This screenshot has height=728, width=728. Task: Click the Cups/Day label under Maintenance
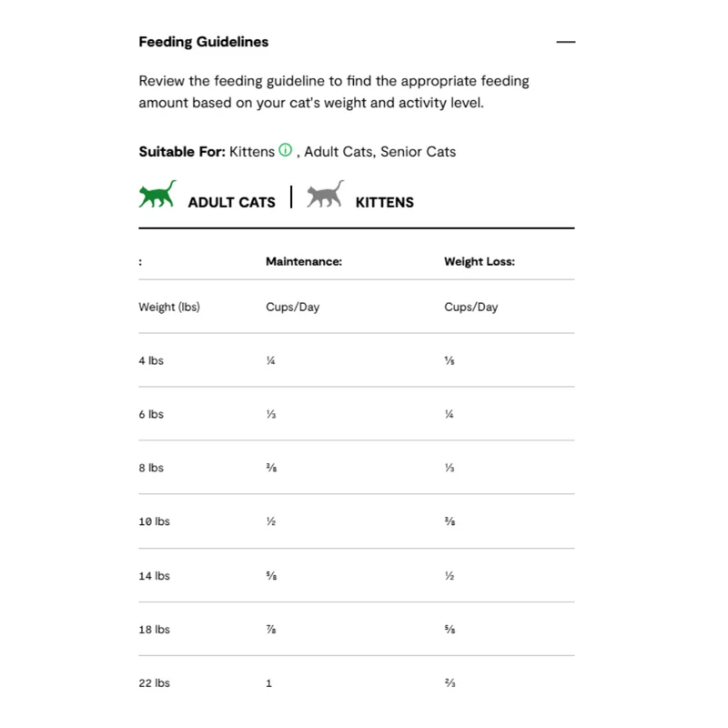tap(292, 307)
